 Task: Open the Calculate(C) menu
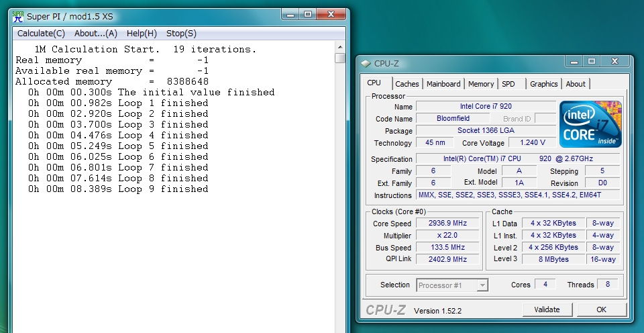point(41,33)
